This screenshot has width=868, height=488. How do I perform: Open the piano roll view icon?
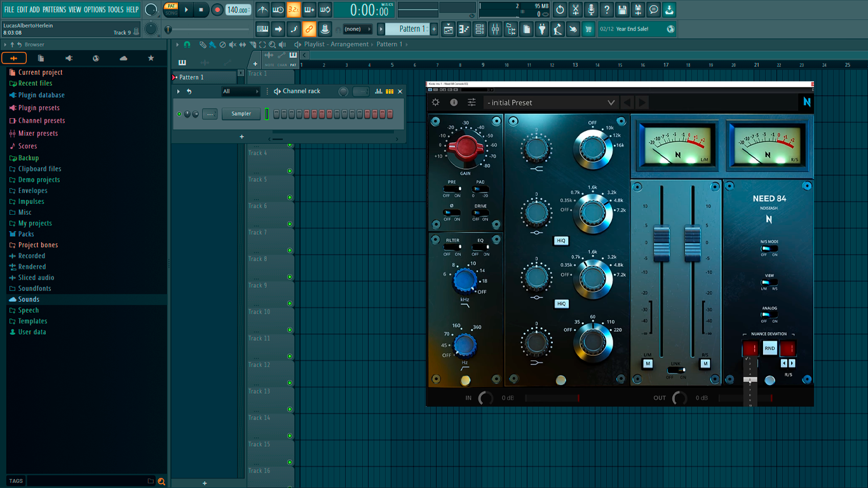464,29
